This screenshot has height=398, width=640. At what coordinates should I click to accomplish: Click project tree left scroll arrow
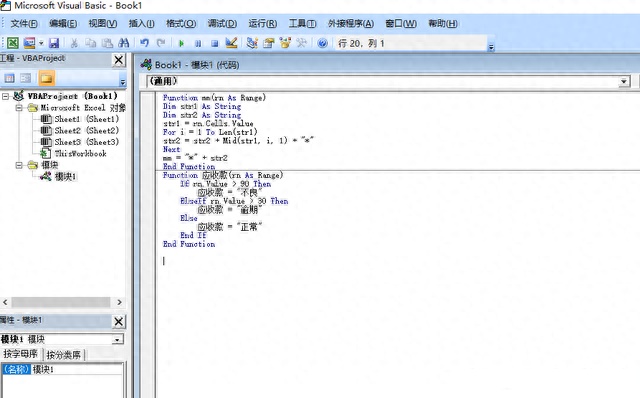point(5,302)
